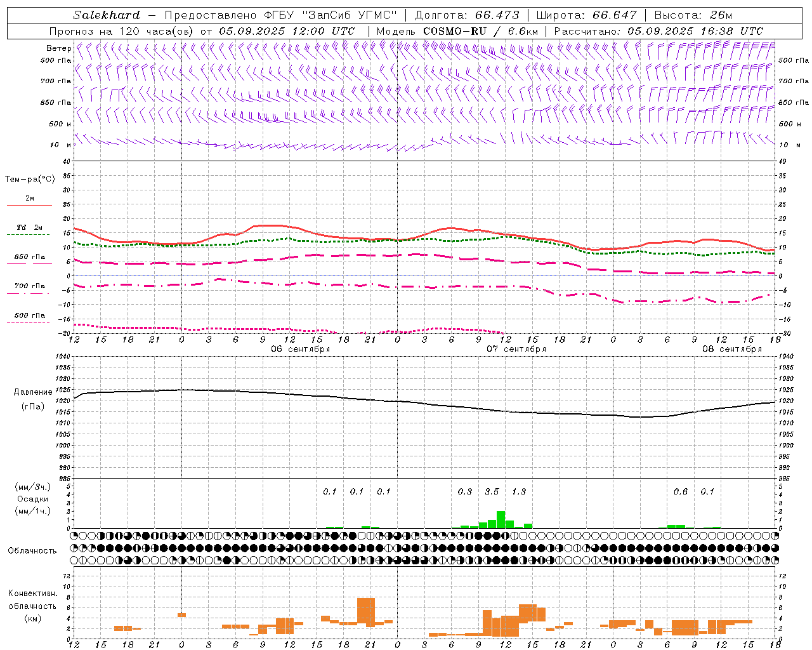Viewport: 812px width, 650px height.
Task: Click the 'Предоставлено ФГБУ "ЗапСиб УГМС"' text
Action: click(280, 15)
